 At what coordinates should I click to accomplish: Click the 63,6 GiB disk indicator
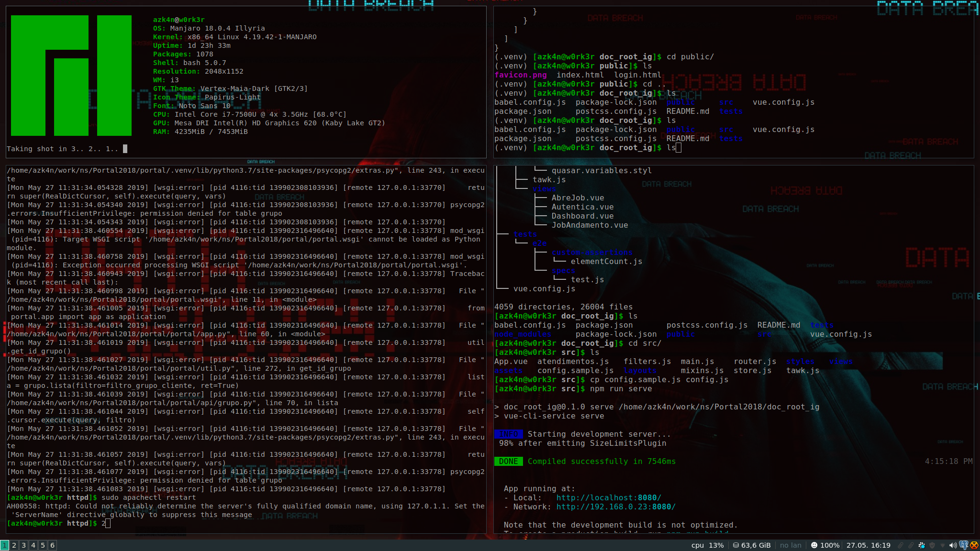point(752,545)
